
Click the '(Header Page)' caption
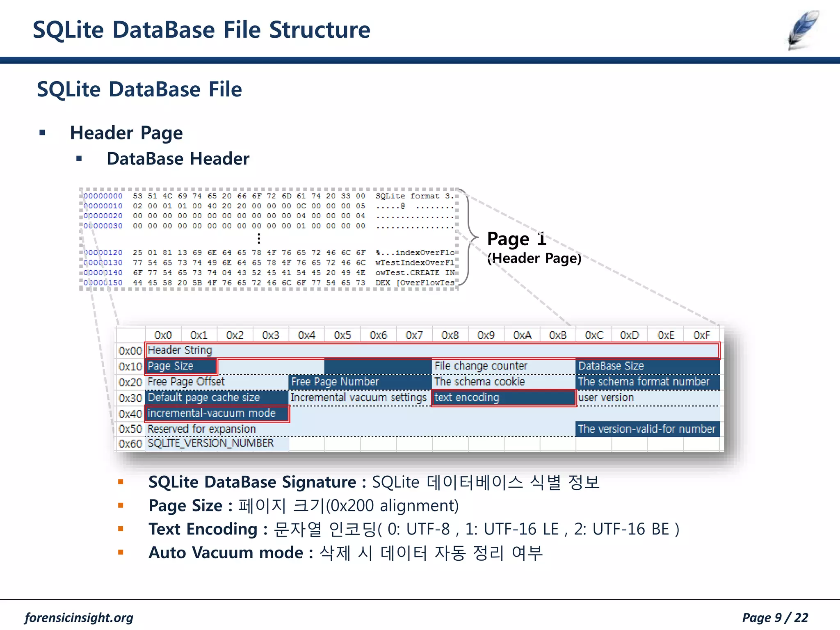point(534,258)
